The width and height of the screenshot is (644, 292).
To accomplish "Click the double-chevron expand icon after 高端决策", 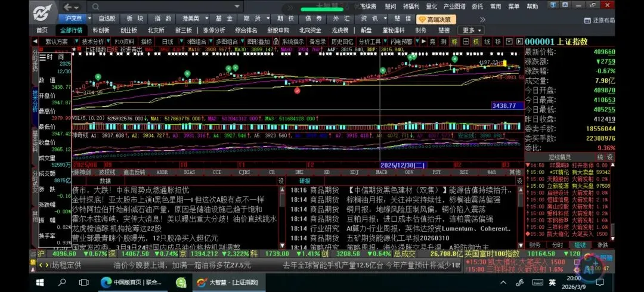I will [x=482, y=19].
